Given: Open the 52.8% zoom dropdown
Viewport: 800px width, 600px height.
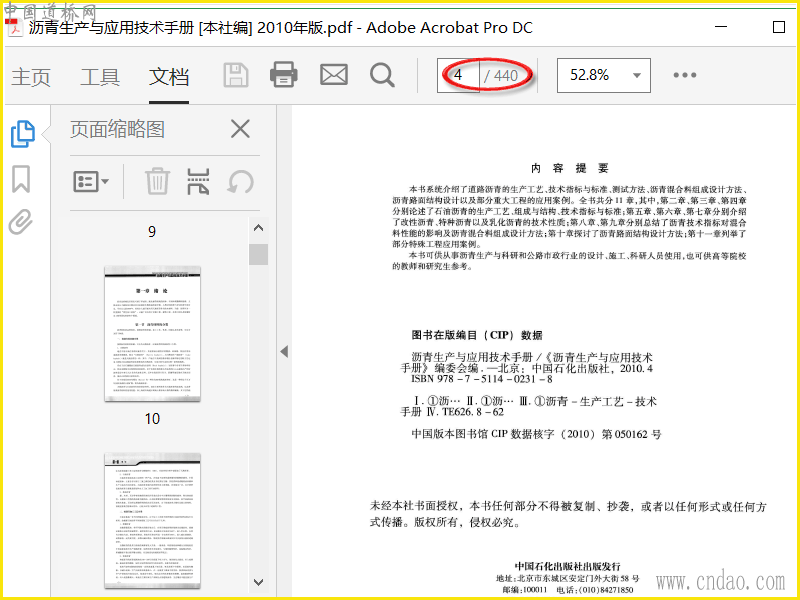Looking at the screenshot, I should (x=604, y=76).
